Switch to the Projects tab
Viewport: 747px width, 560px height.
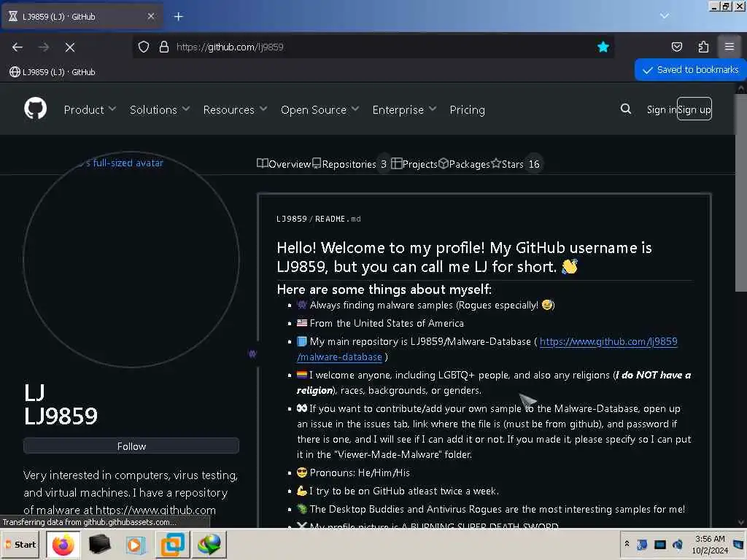tap(414, 164)
